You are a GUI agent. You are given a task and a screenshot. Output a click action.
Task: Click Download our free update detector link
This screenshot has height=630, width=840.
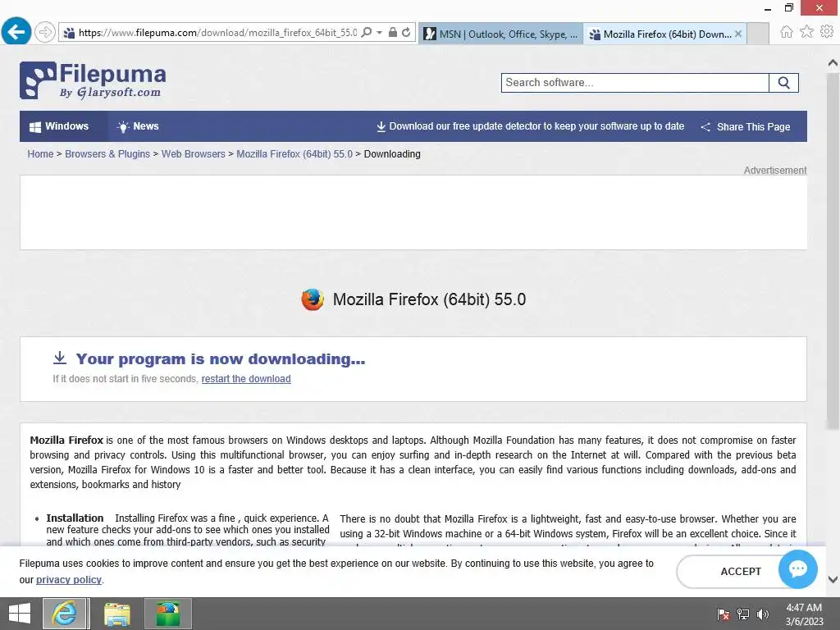click(x=531, y=126)
